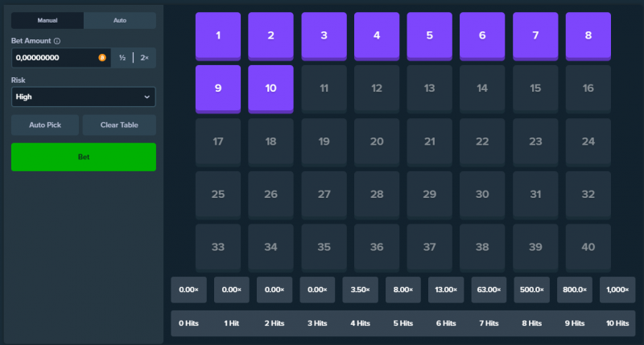Select keno tile number 28

(377, 195)
